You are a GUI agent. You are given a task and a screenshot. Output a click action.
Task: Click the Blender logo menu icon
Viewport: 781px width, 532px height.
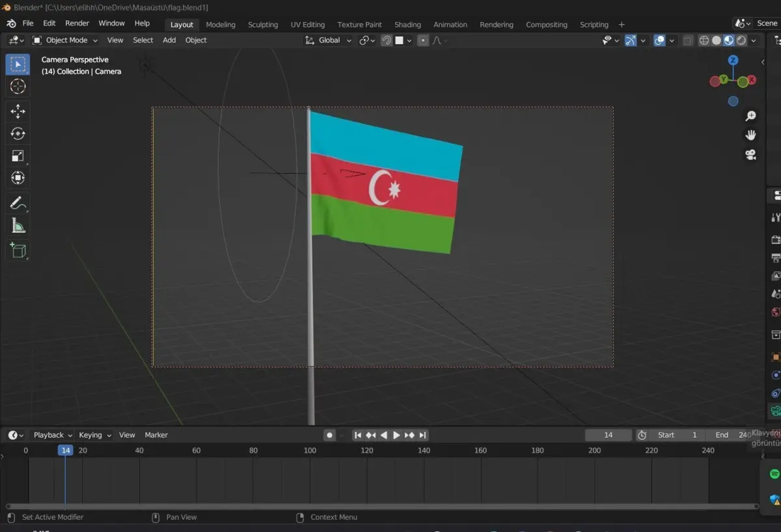[11, 23]
